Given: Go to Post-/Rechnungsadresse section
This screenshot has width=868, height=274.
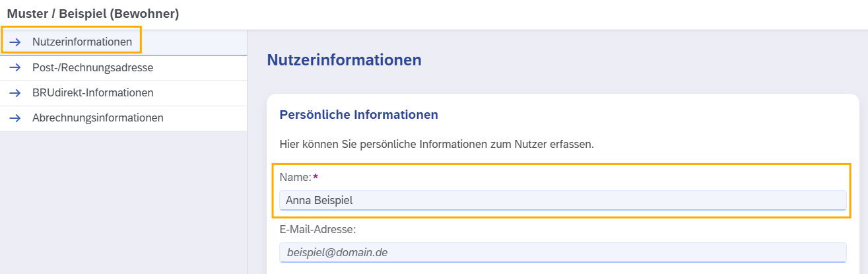Looking at the screenshot, I should (x=123, y=68).
